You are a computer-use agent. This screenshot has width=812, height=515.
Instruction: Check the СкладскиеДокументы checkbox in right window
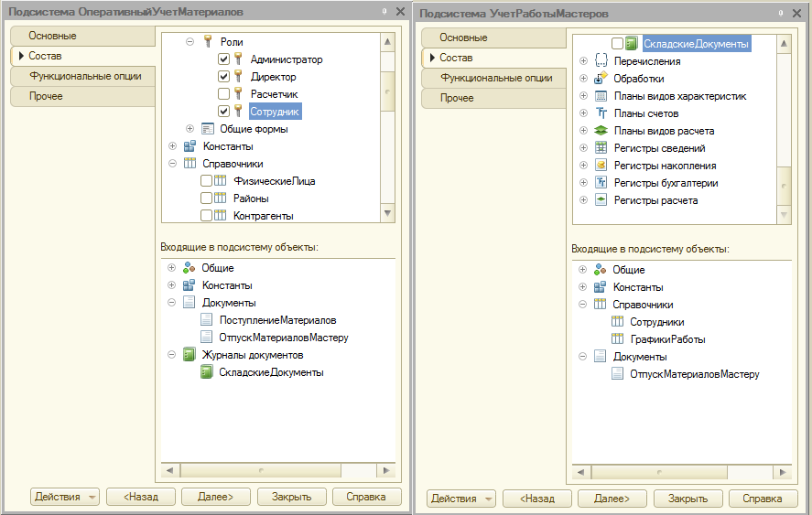617,44
